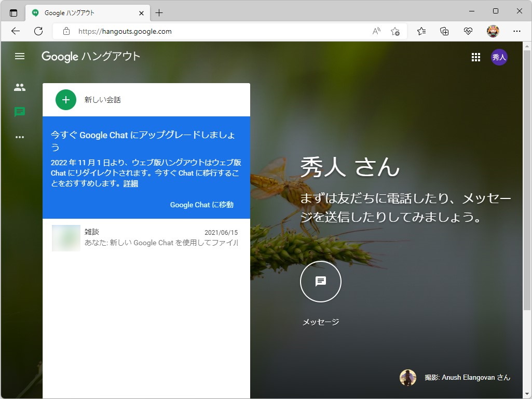
Task: Open the Google apps launcher grid
Action: point(475,57)
